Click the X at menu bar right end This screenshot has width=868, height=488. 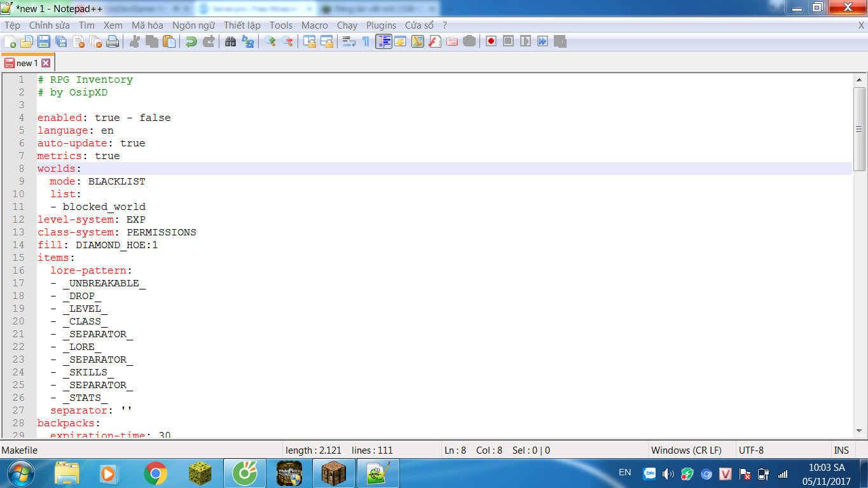click(862, 25)
